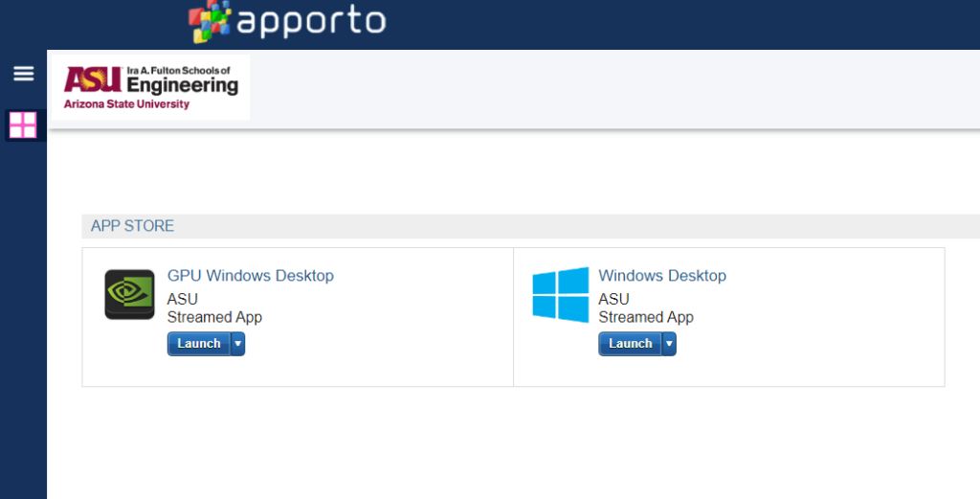
Task: Click ASU label under Windows Desktop title
Action: (613, 299)
